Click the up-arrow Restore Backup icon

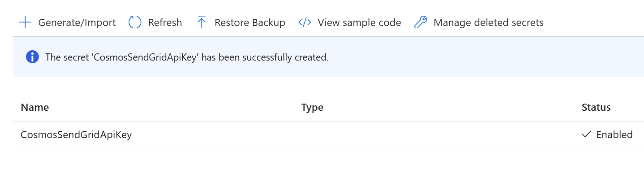coord(202,22)
